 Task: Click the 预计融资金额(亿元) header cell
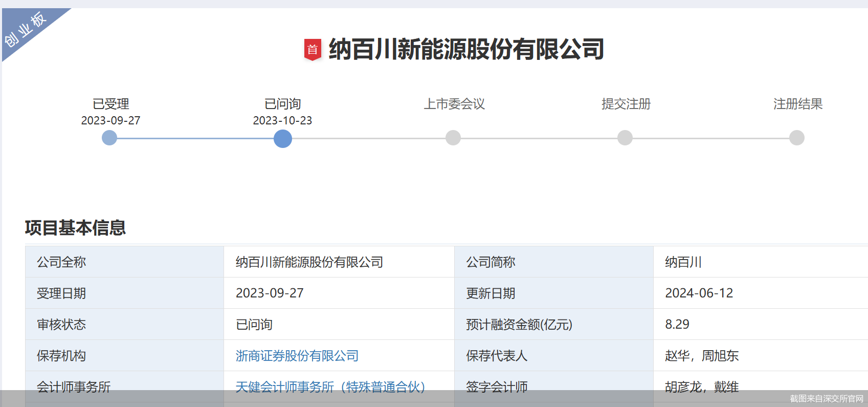click(554, 325)
